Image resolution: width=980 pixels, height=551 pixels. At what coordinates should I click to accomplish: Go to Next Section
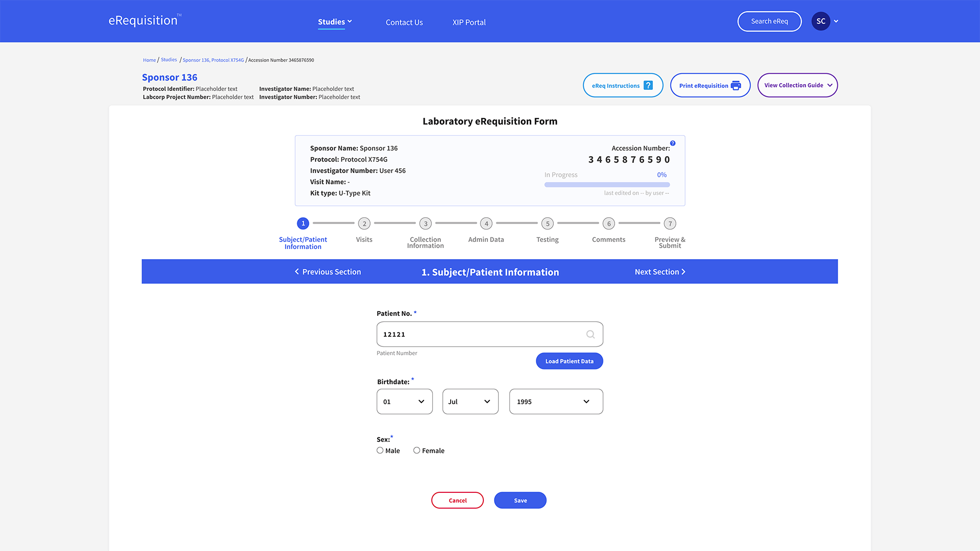(660, 272)
